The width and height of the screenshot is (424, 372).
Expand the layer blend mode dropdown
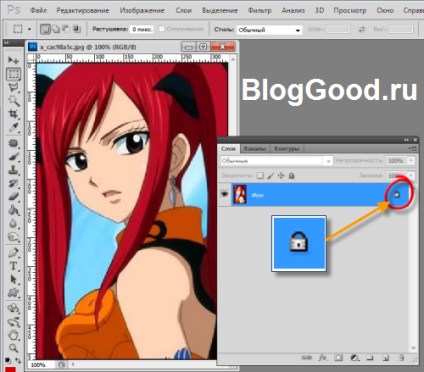(x=276, y=161)
